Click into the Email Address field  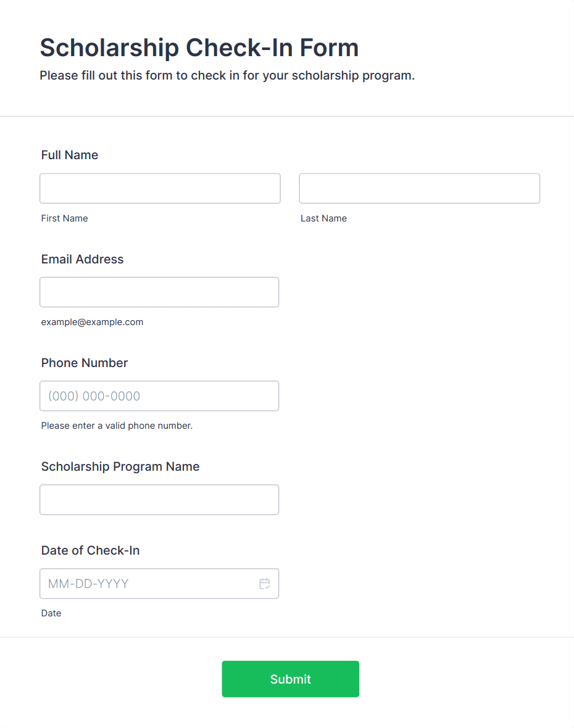(159, 292)
